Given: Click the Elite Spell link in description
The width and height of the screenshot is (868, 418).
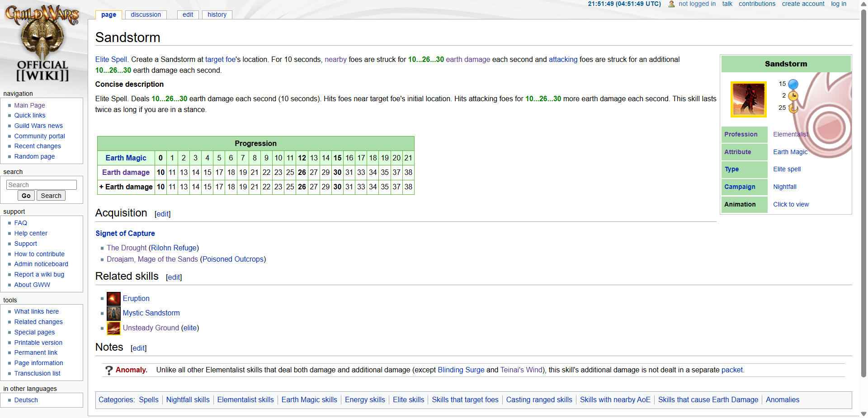Looking at the screenshot, I should (111, 59).
